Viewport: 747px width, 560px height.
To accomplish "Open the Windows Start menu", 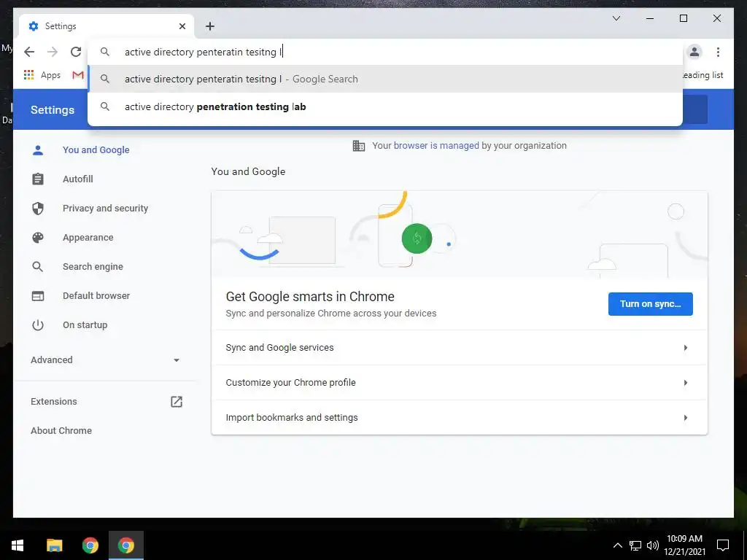I will pos(18,545).
